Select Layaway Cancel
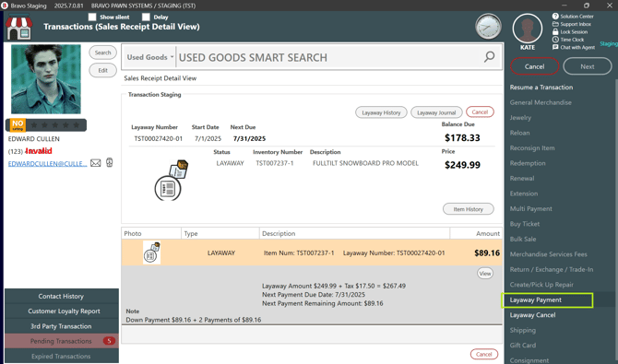Image resolution: width=618 pixels, height=364 pixels. [x=532, y=315]
